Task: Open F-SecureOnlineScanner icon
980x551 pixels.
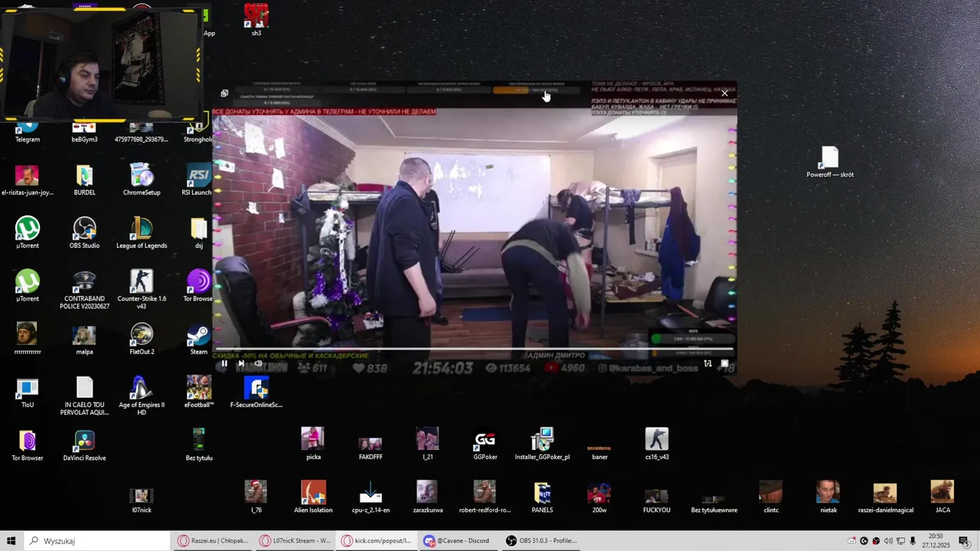Action: click(x=256, y=393)
